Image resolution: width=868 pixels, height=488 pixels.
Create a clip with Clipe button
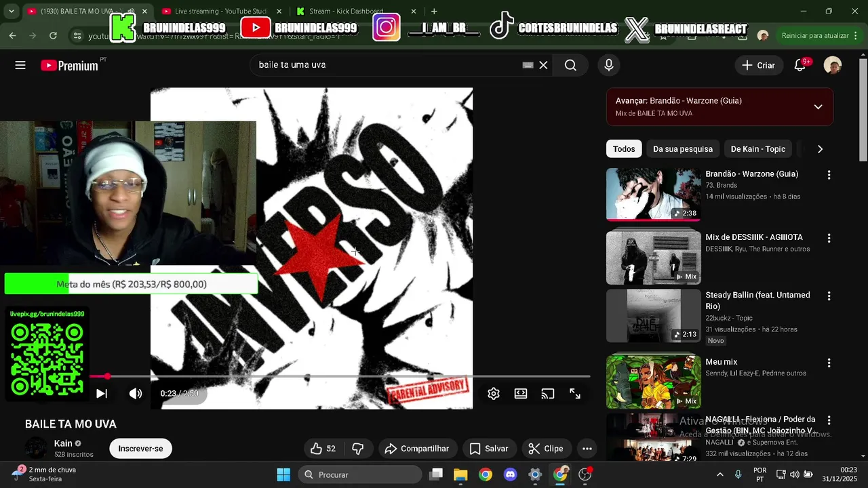[546, 449]
